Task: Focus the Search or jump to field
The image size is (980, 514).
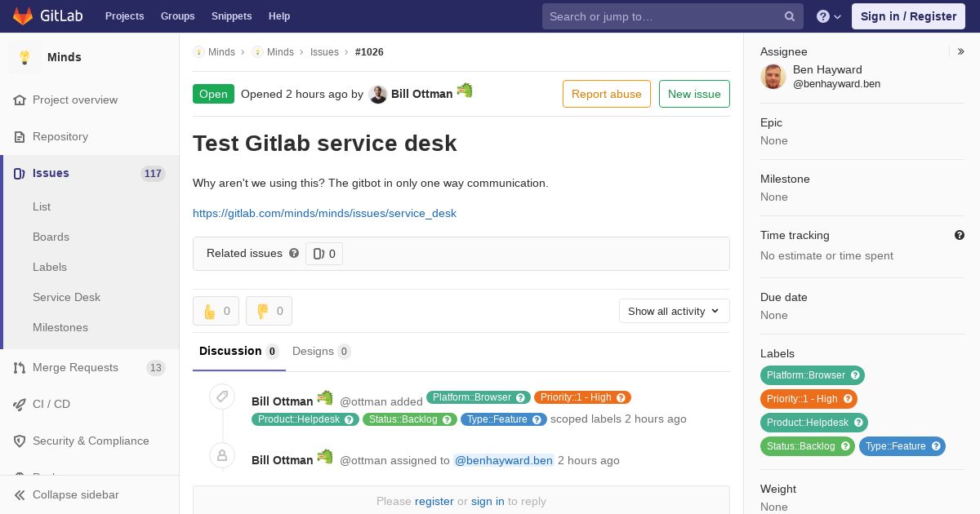Action: point(672,16)
